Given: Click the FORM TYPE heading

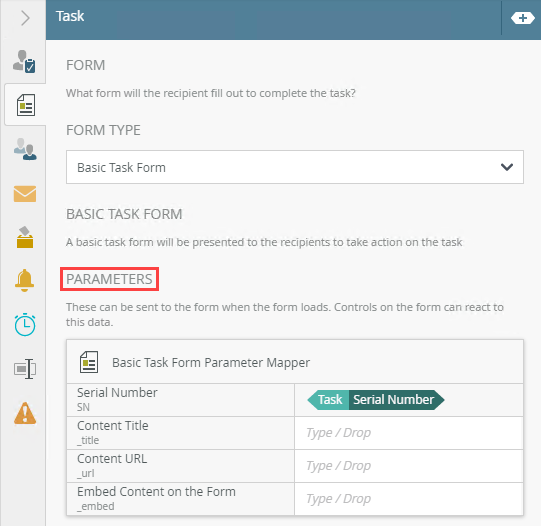Looking at the screenshot, I should 103,130.
